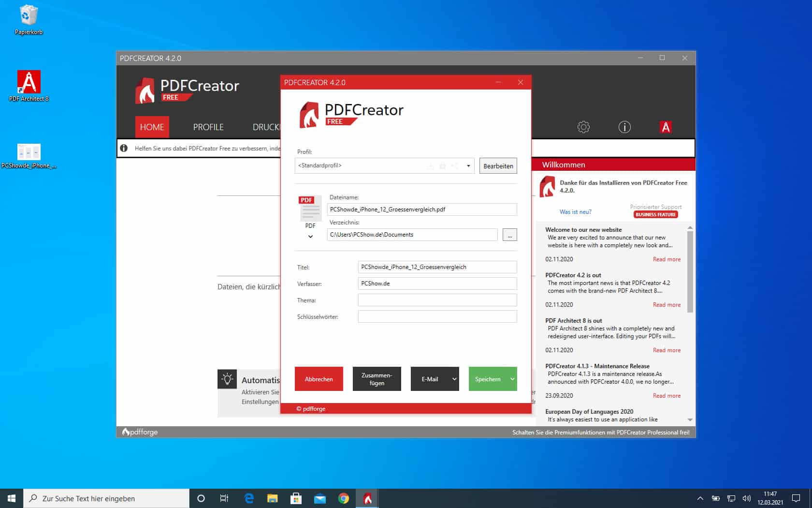Screen dimensions: 812x508
Task: Open Task View in taskbar
Action: pyautogui.click(x=224, y=498)
